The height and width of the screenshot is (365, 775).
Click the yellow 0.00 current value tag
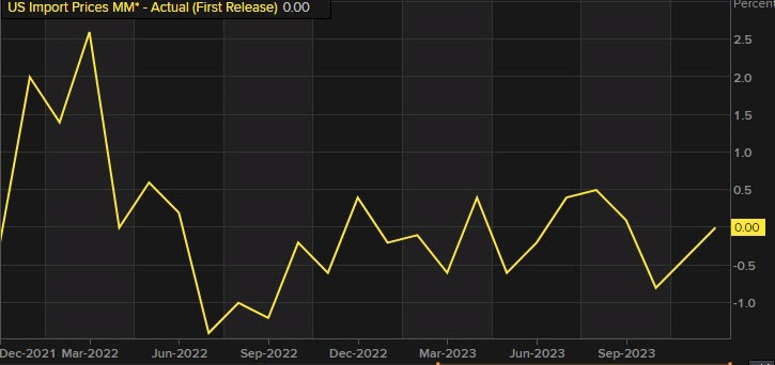click(x=747, y=228)
